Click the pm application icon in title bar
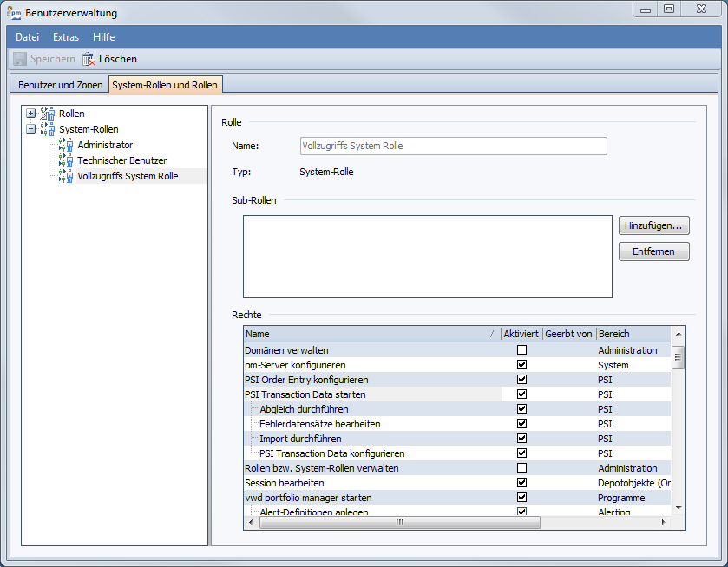The height and width of the screenshot is (567, 728). [15, 13]
